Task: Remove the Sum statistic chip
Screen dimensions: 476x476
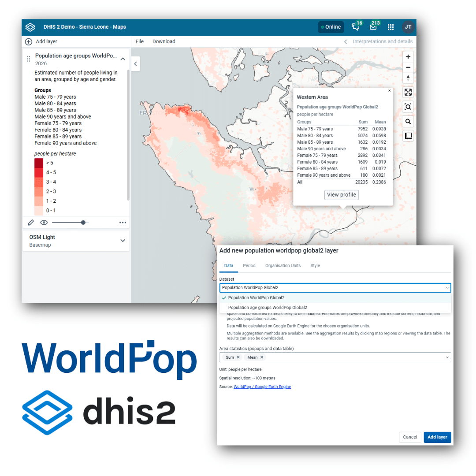Action: (238, 357)
